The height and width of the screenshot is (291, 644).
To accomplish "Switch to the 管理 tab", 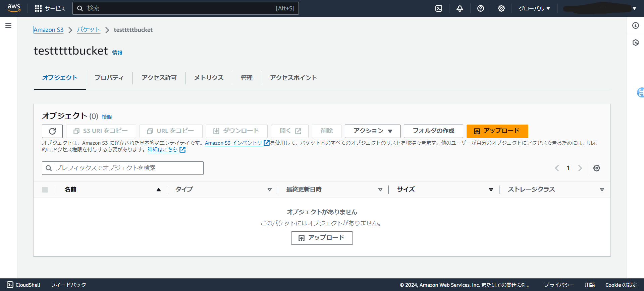I will 247,78.
